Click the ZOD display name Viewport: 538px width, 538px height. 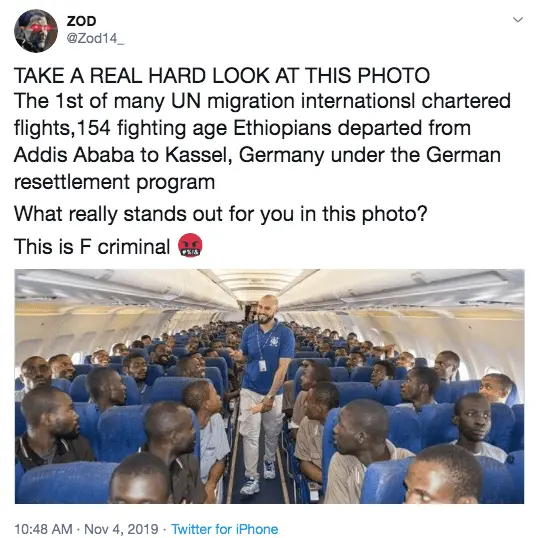(x=81, y=21)
